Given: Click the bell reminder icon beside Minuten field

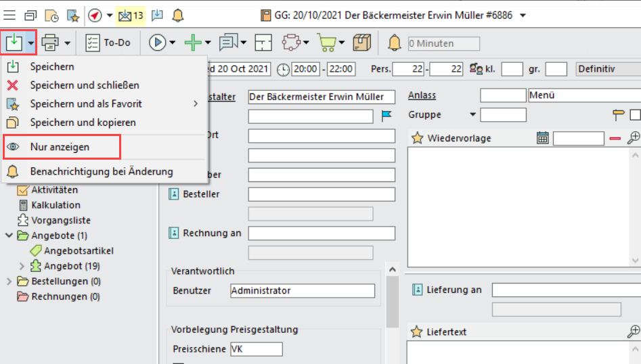Looking at the screenshot, I should (x=394, y=43).
